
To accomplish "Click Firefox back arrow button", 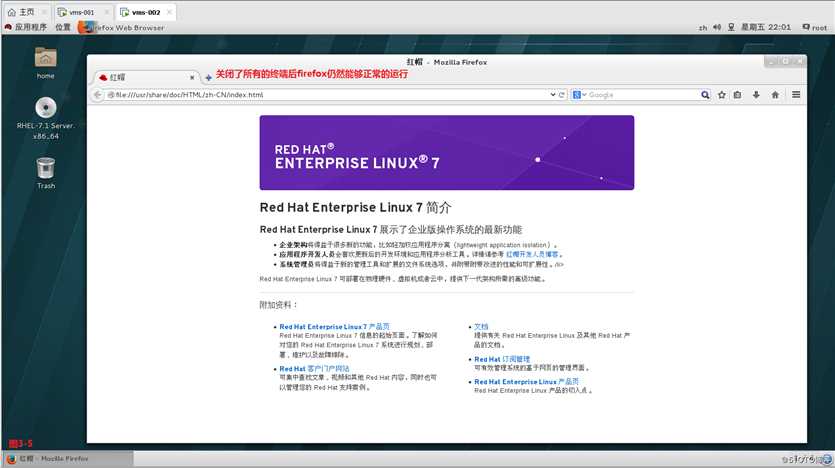I will [97, 95].
